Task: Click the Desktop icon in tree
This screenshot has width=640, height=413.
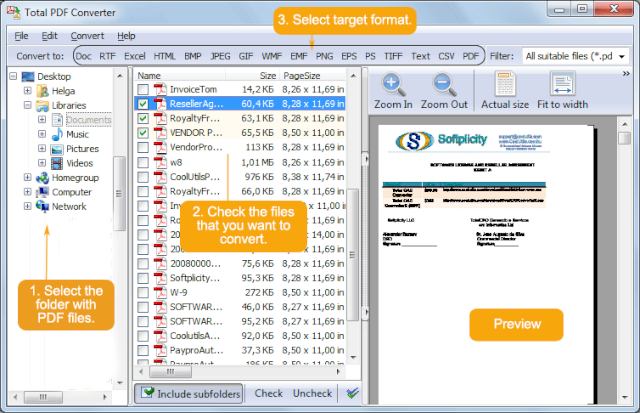Action: (x=28, y=76)
